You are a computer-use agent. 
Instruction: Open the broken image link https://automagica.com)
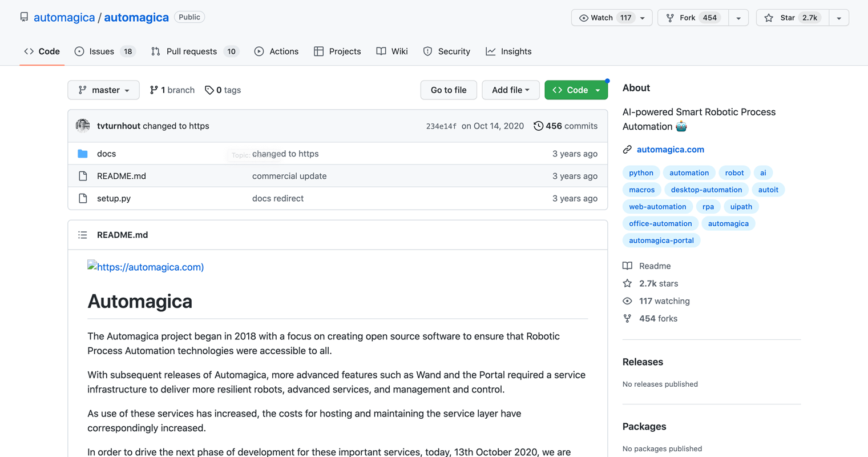(146, 267)
